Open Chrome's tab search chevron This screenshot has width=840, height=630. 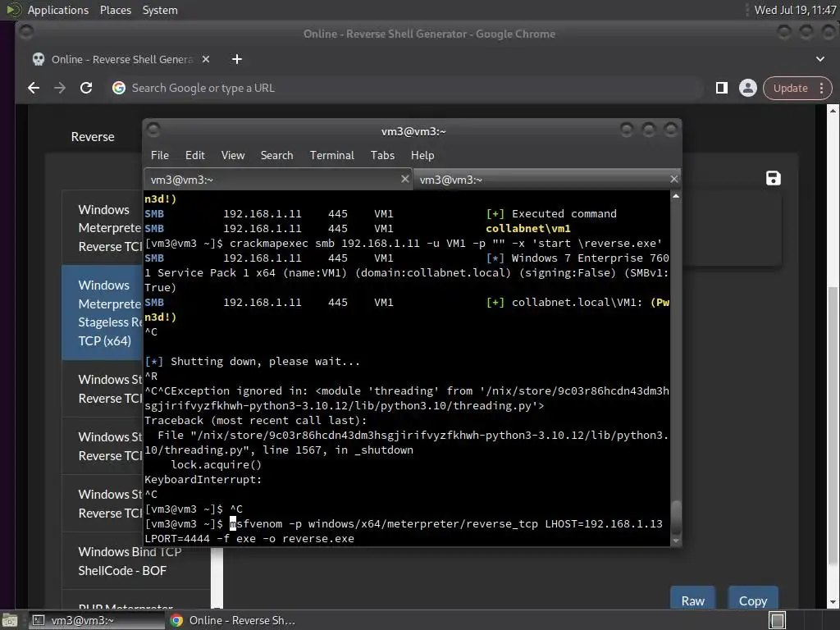820,59
